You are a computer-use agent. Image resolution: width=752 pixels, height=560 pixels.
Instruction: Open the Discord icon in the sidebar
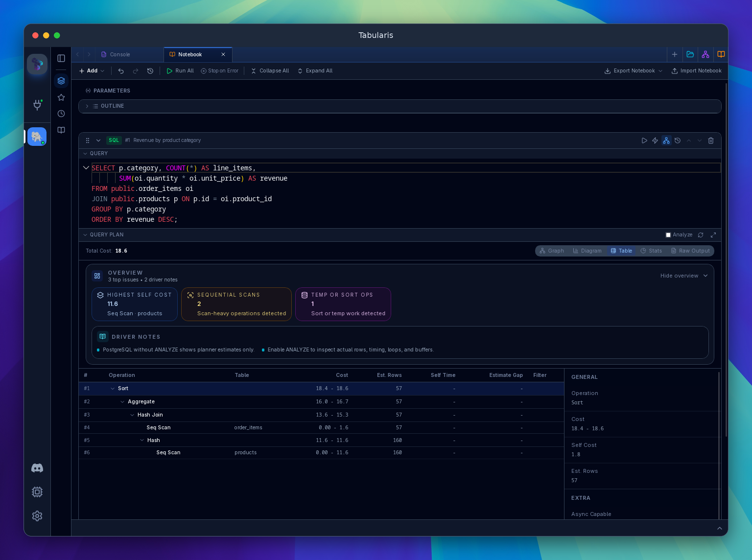[37, 468]
